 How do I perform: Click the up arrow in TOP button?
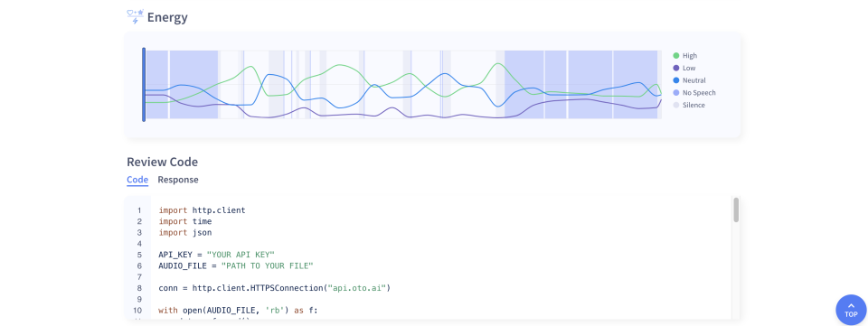[x=851, y=305]
